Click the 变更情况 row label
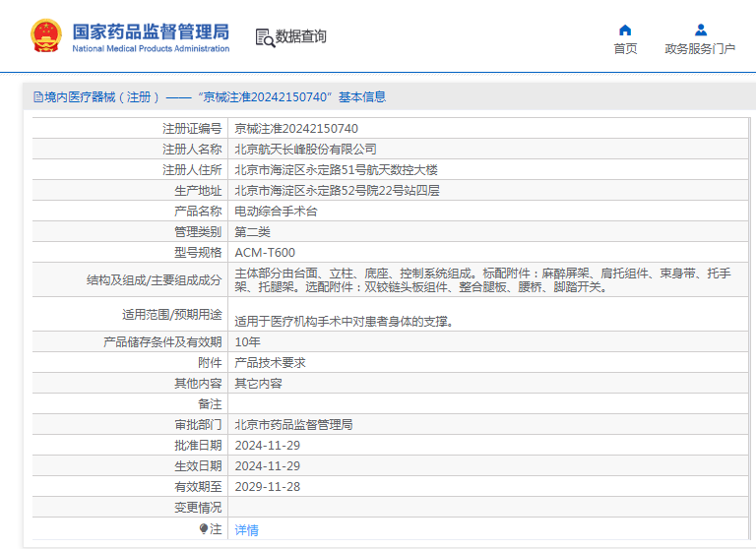Screen dimensions: 756x549 pos(198,508)
